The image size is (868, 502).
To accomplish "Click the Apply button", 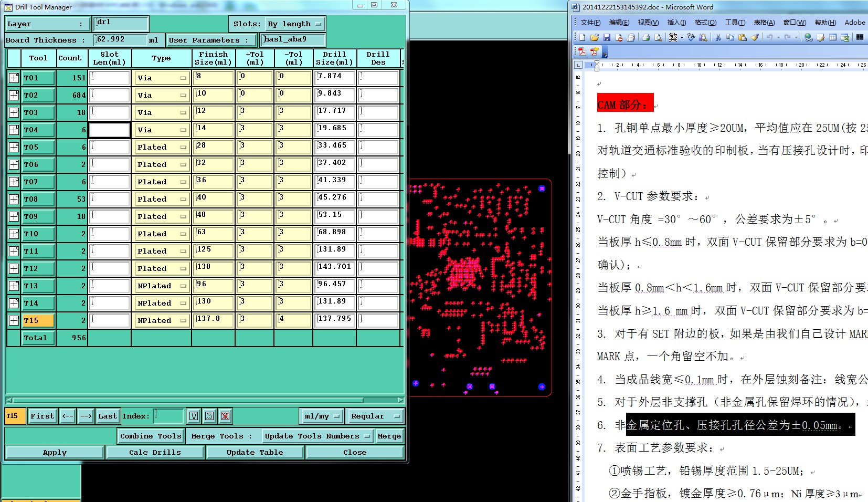I will coord(55,452).
